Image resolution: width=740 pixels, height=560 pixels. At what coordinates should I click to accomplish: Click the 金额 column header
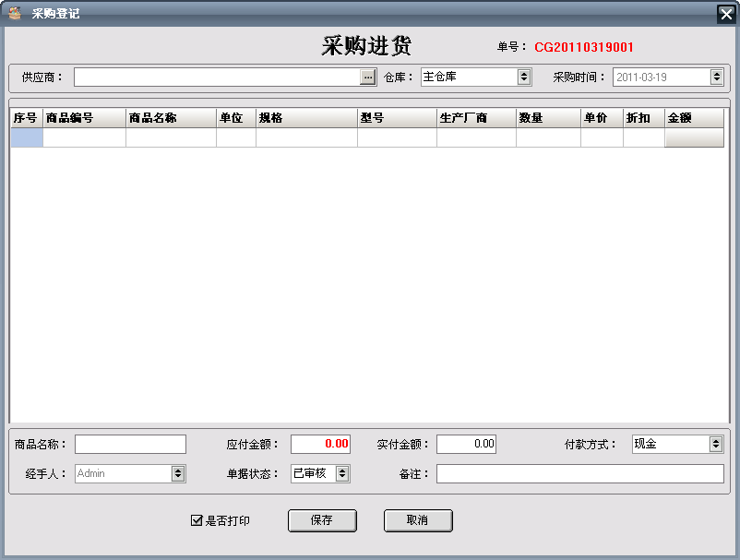click(694, 118)
